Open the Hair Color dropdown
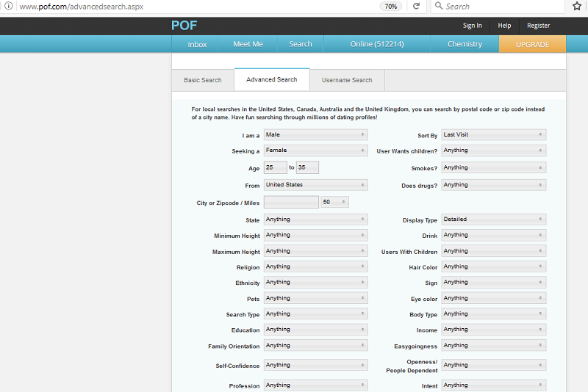Viewport: 588px width, 392px height. (494, 266)
